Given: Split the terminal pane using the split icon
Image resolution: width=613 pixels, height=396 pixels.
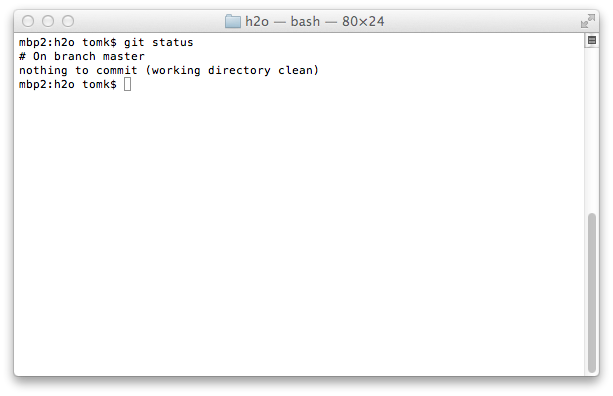Looking at the screenshot, I should 591,40.
